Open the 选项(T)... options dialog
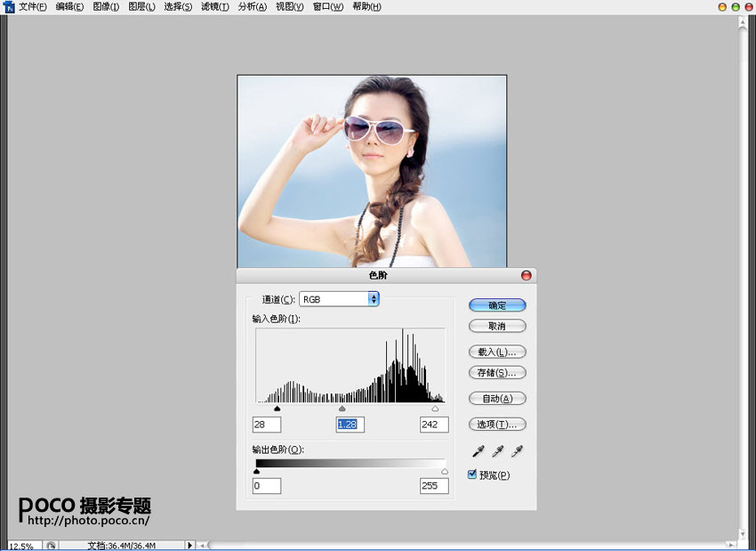756x551 pixels. [x=497, y=425]
